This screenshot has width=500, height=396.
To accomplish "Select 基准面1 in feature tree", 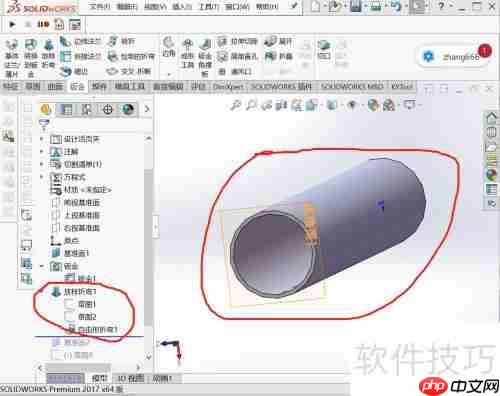I will (x=70, y=253).
